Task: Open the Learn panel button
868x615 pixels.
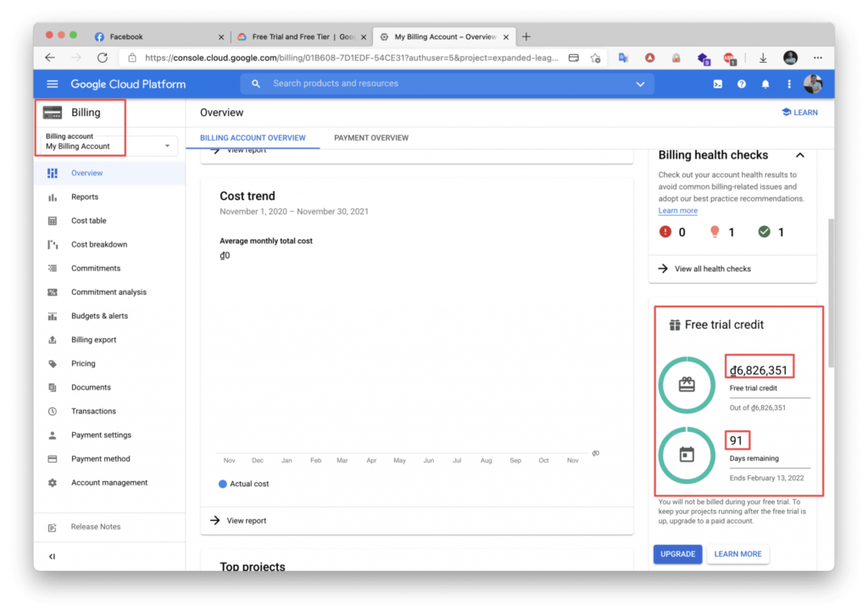Action: click(799, 113)
